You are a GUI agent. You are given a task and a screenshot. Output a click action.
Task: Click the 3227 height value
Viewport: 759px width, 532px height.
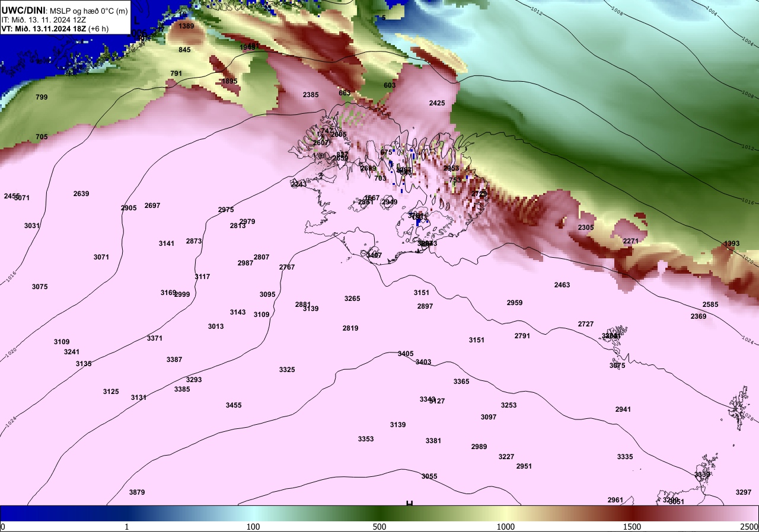(506, 457)
